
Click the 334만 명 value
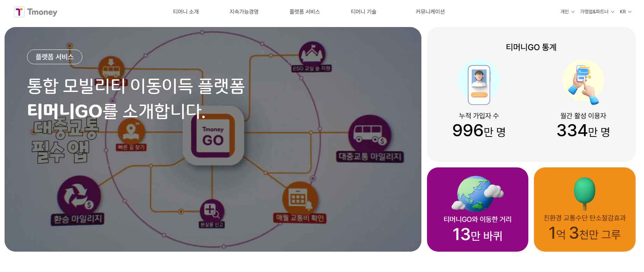coord(583,131)
